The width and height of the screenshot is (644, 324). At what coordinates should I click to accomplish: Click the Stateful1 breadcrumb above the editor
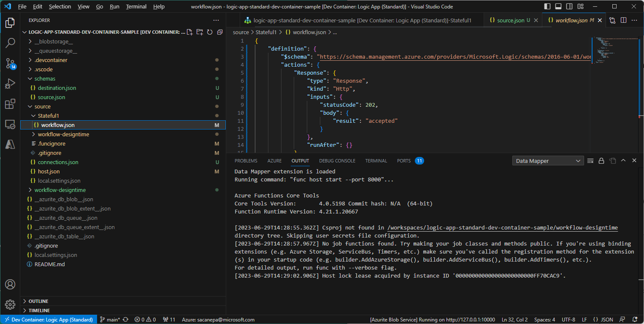[x=266, y=32]
